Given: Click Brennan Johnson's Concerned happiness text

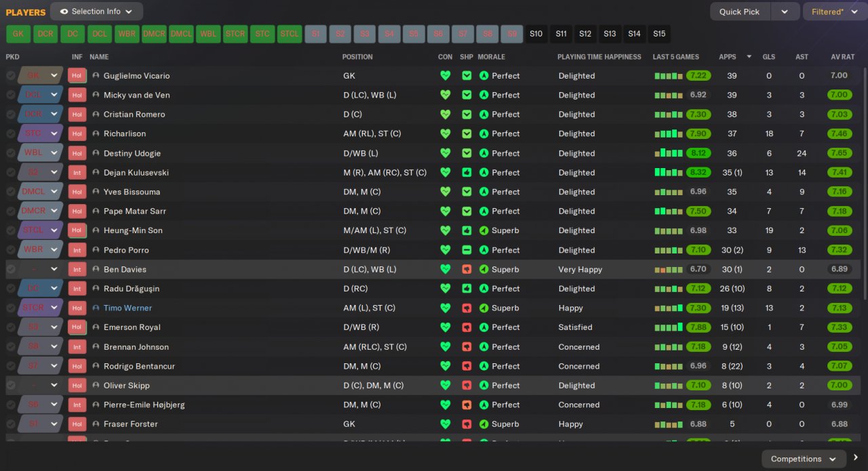Looking at the screenshot, I should pyautogui.click(x=579, y=347).
